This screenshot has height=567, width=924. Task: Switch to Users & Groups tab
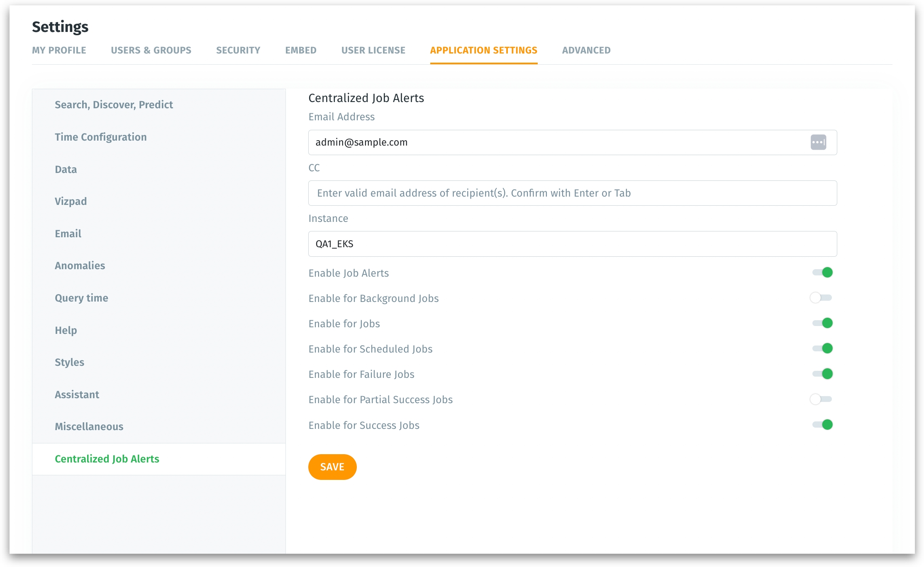pyautogui.click(x=151, y=50)
